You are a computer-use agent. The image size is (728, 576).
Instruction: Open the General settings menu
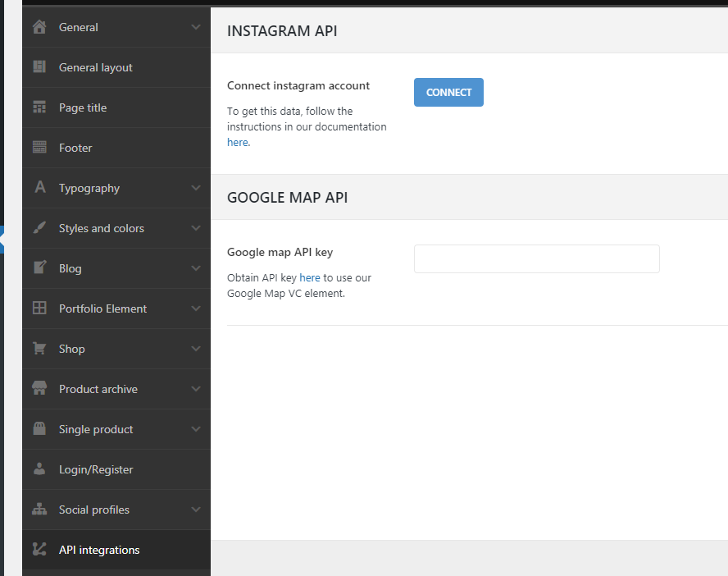[116, 27]
